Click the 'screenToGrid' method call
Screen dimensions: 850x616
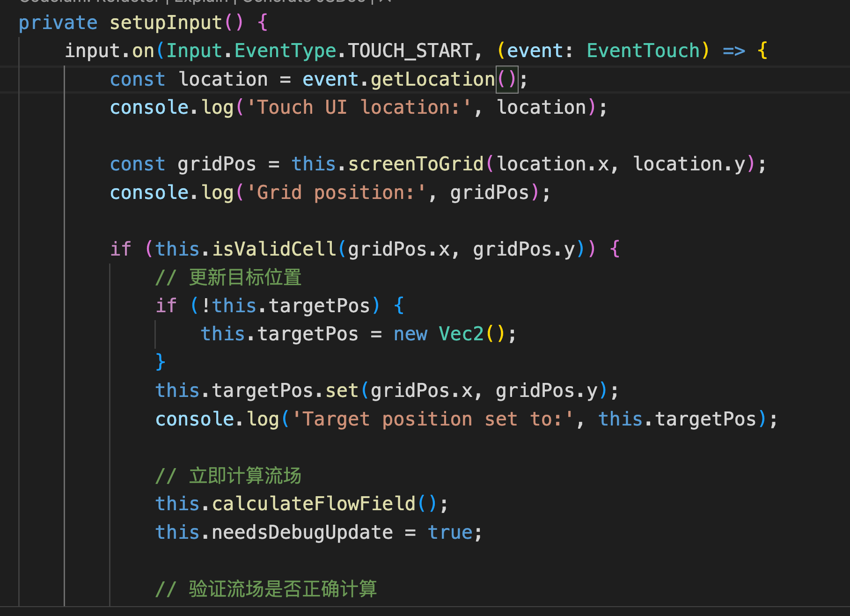[416, 164]
